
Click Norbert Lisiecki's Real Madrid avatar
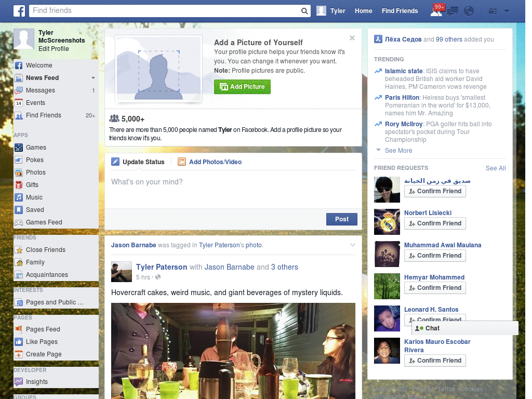click(x=387, y=222)
